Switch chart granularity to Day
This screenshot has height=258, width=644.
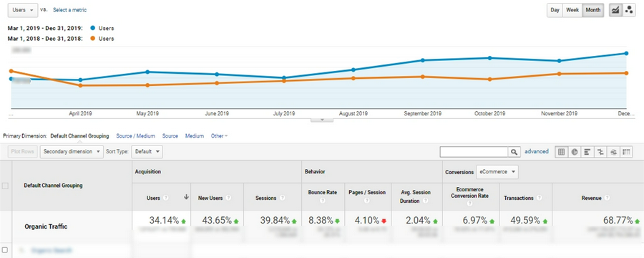coord(555,10)
